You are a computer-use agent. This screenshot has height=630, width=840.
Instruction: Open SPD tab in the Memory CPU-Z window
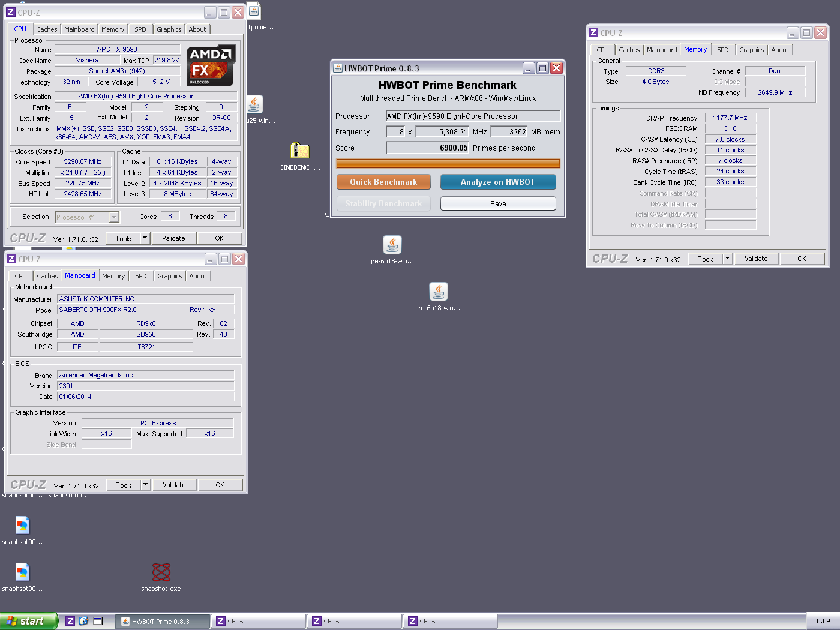pyautogui.click(x=723, y=50)
